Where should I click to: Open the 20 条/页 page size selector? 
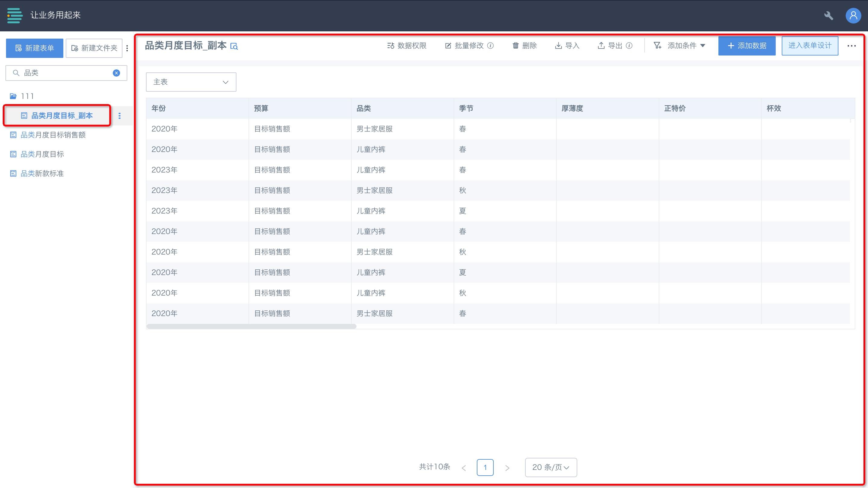[x=551, y=467]
